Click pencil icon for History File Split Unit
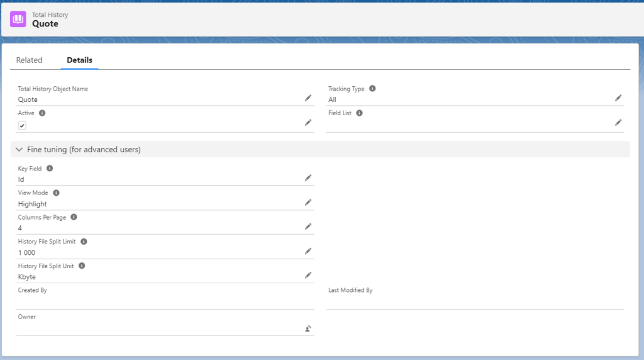Screen dimensions: 644x360 tap(308, 276)
